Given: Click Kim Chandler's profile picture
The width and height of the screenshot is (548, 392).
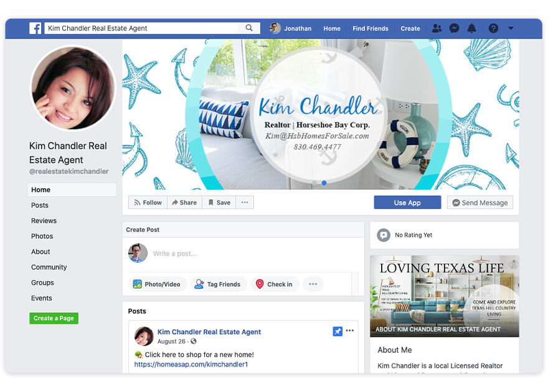Looking at the screenshot, I should [x=73, y=88].
